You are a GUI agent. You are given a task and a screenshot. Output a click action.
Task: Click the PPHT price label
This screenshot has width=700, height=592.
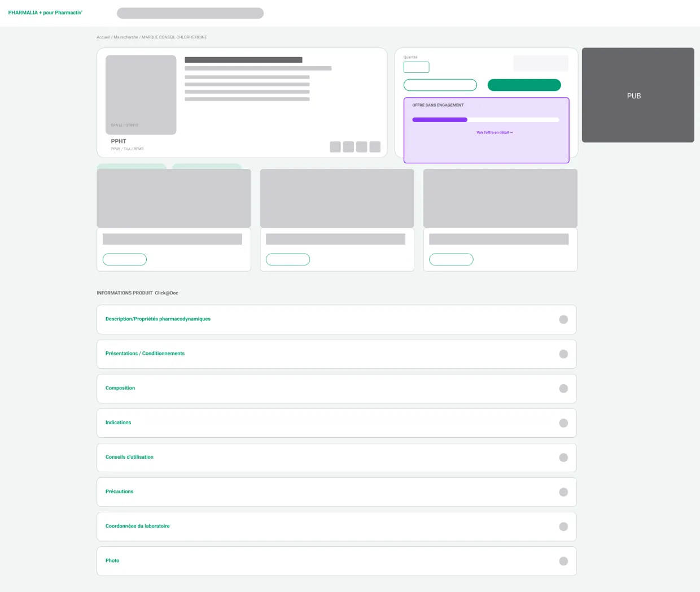(x=119, y=141)
